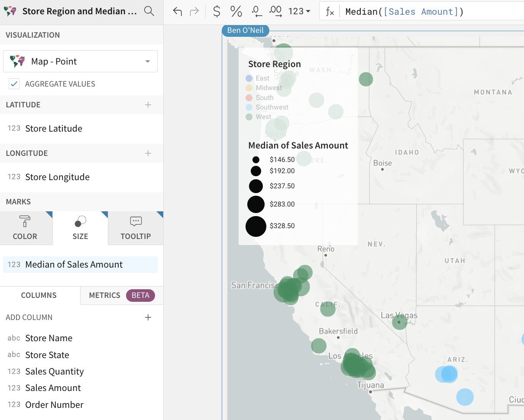Click the West region color swatch
Viewport: 524px width, 420px height.
pos(249,117)
